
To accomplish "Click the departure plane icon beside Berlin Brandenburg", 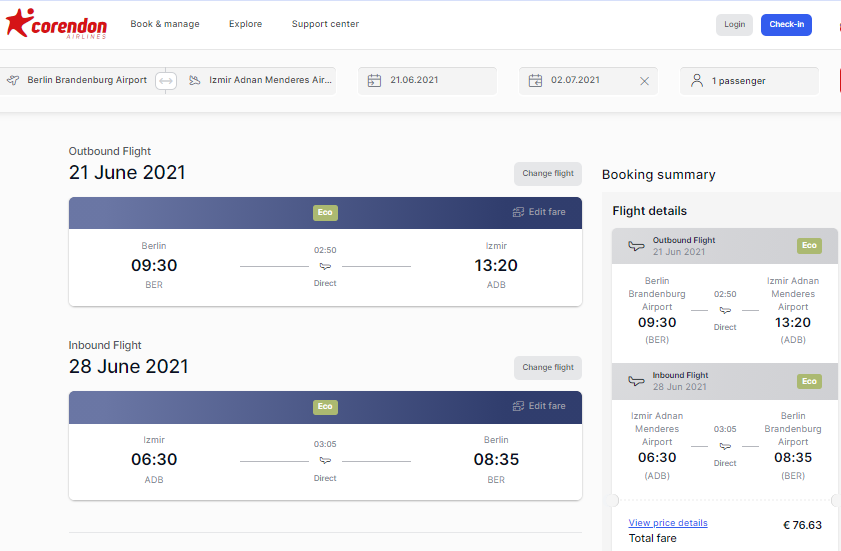I will (x=13, y=80).
